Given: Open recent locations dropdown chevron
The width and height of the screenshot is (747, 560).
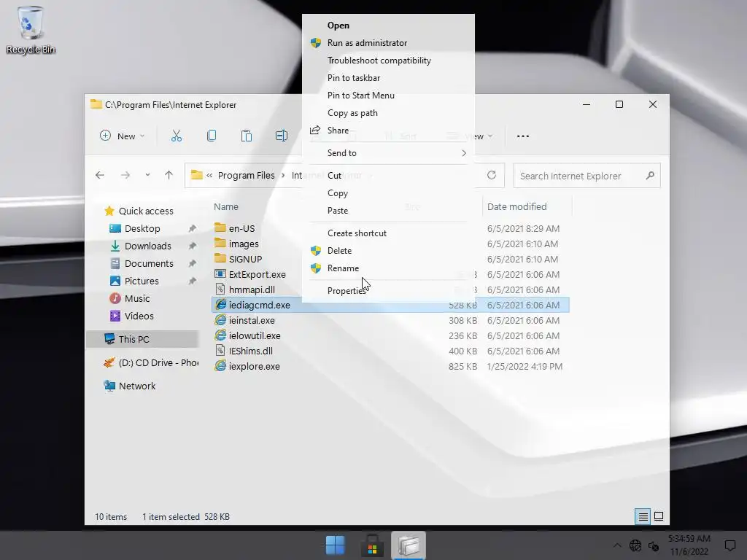Looking at the screenshot, I should [147, 175].
